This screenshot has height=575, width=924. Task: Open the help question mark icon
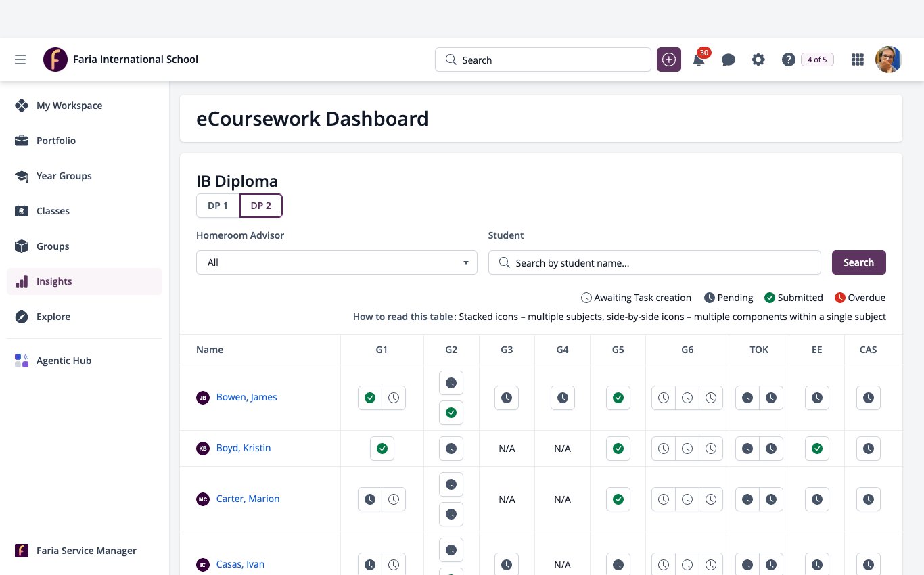[788, 60]
